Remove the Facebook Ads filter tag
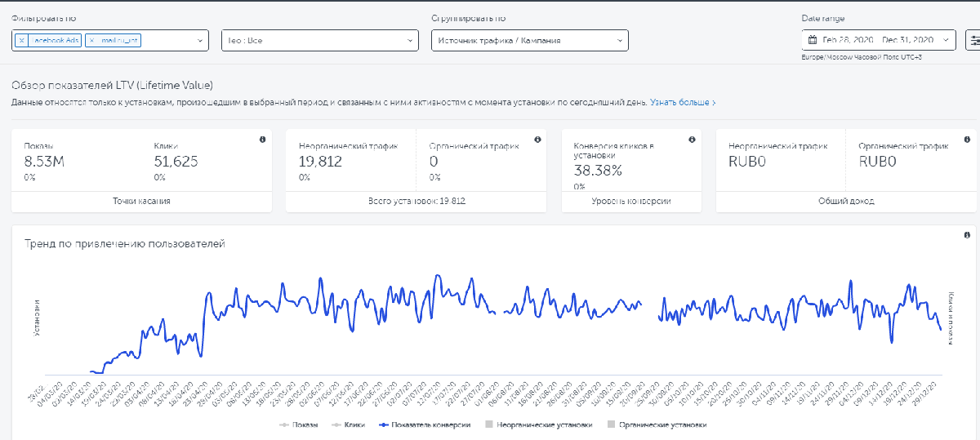The height and width of the screenshot is (440, 980). 21,40
